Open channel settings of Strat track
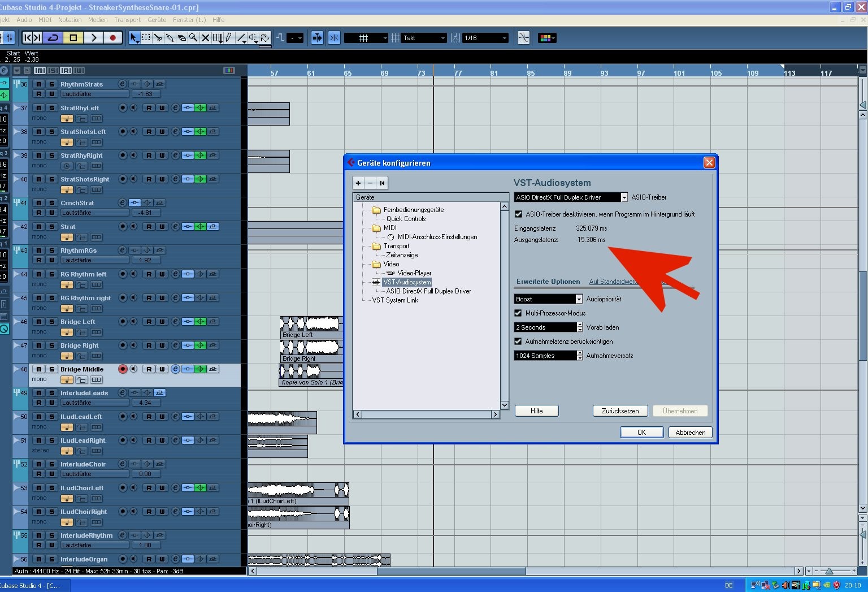The height and width of the screenshot is (592, 868). [x=176, y=227]
